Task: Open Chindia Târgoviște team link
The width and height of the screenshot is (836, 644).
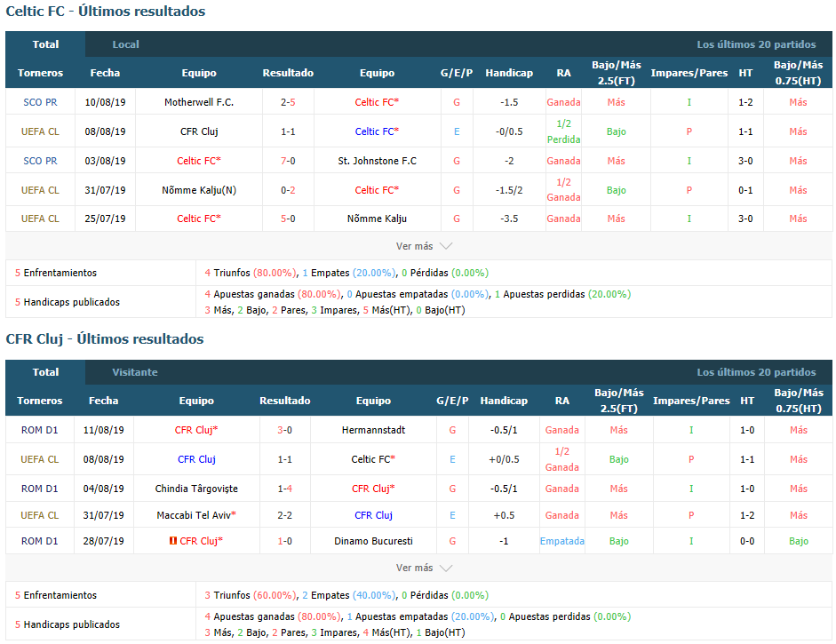Action: (x=196, y=489)
